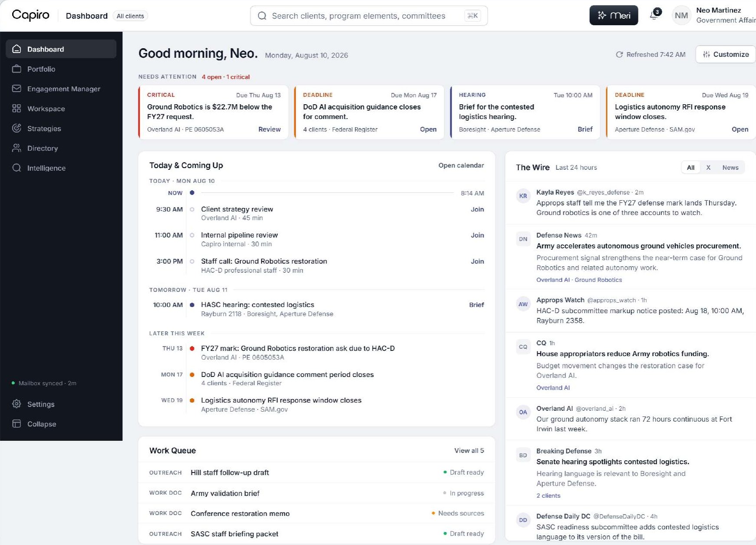Select the All tab in The Wire

tap(690, 168)
